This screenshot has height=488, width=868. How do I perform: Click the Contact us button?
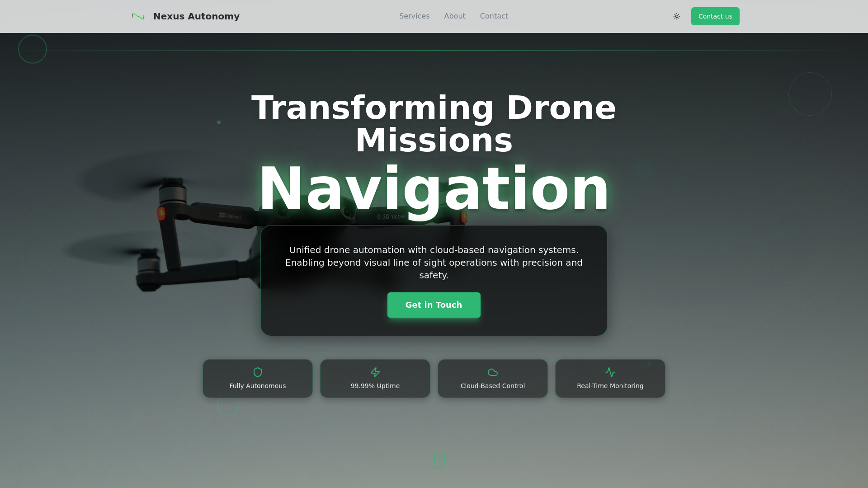(x=715, y=16)
